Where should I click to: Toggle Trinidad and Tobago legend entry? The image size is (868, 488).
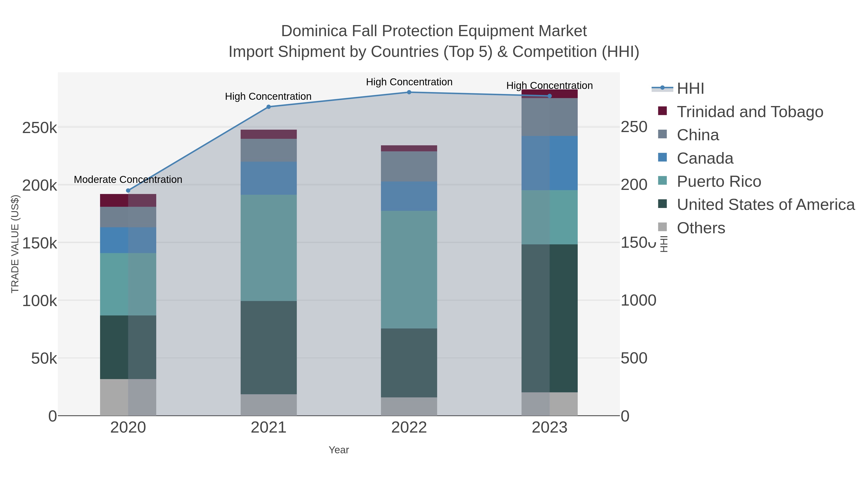[x=740, y=112]
